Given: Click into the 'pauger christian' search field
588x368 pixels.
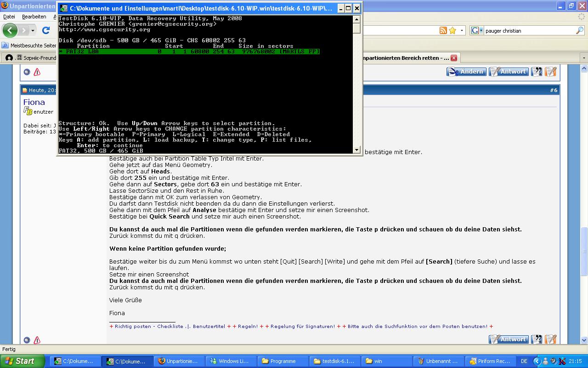Looking at the screenshot, I should (529, 31).
